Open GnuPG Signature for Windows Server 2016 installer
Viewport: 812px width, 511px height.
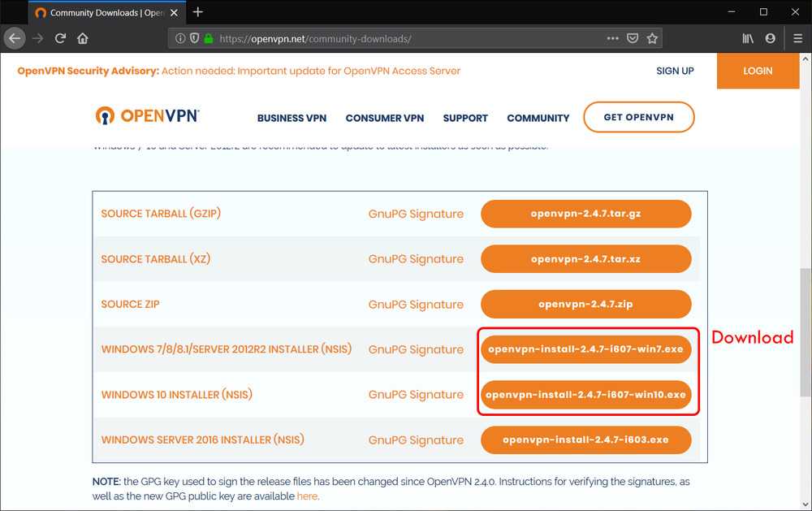(416, 440)
